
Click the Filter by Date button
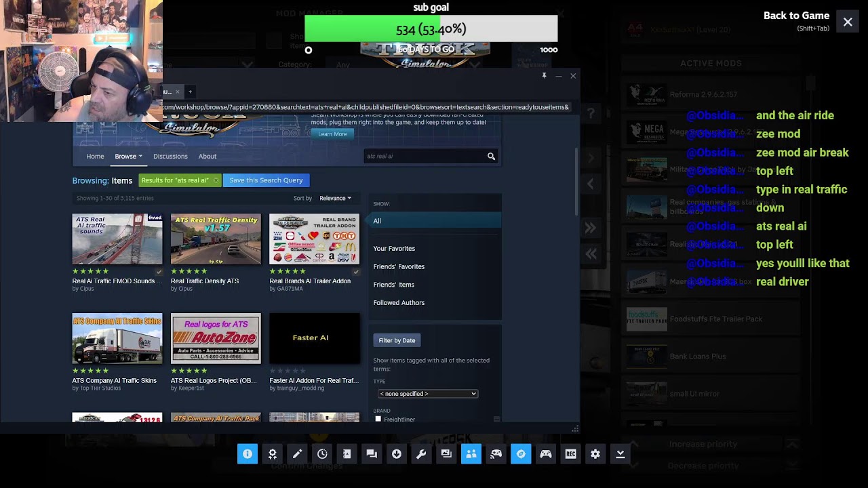pos(397,340)
